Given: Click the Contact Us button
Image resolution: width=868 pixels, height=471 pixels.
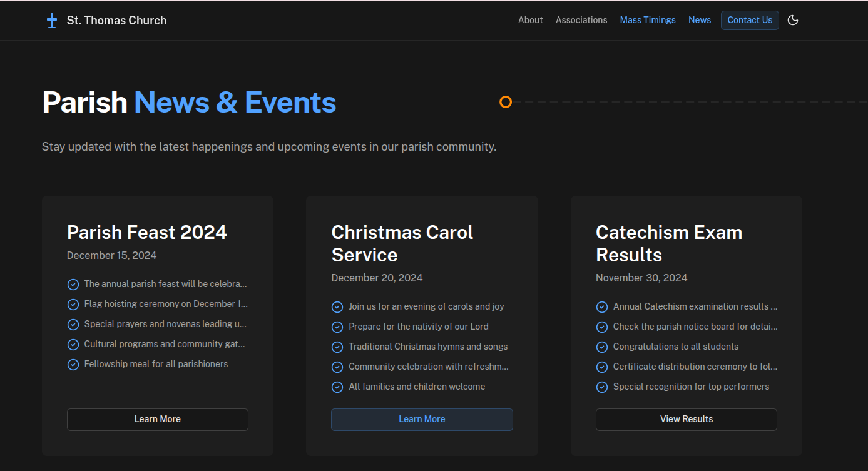Looking at the screenshot, I should (x=750, y=20).
